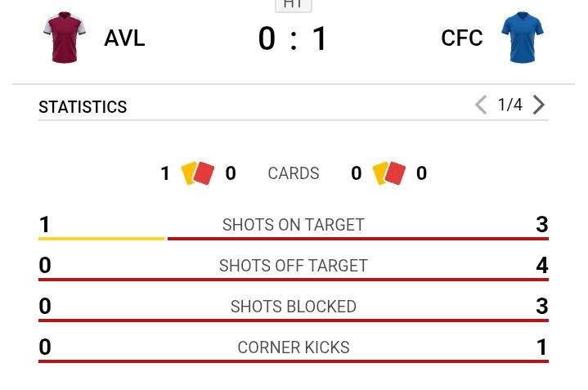Image resolution: width=588 pixels, height=390 pixels.
Task: Click the CFC team name
Action: point(461,38)
